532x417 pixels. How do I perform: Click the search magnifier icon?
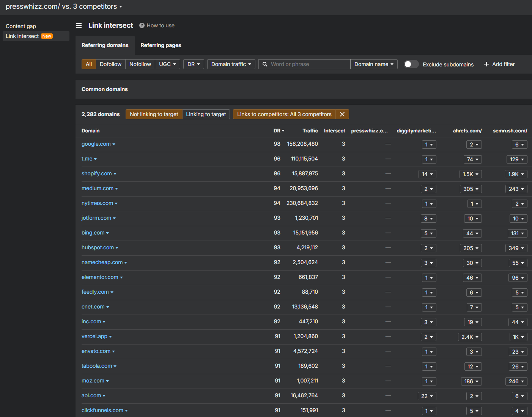point(265,64)
